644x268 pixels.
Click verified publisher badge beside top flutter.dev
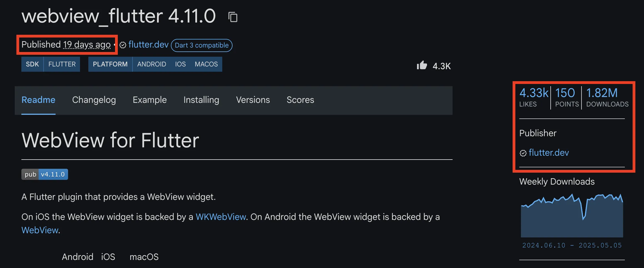[123, 45]
